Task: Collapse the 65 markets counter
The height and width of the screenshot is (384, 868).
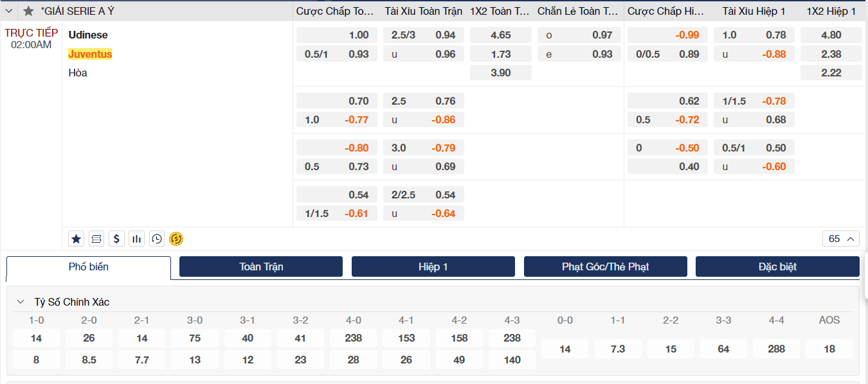Action: (x=841, y=239)
